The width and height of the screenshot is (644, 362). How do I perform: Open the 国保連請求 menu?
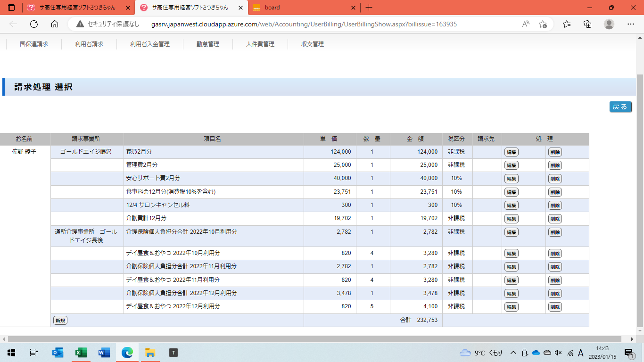(x=34, y=44)
